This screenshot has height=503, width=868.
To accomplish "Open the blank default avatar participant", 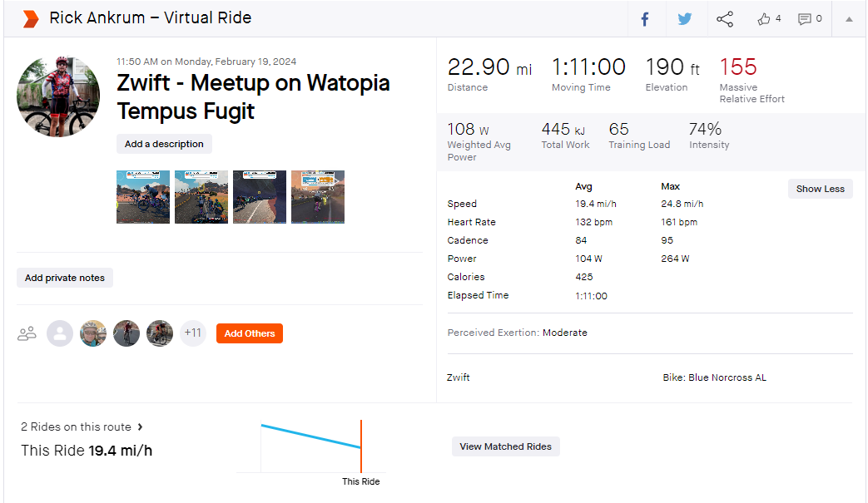I will coord(60,333).
